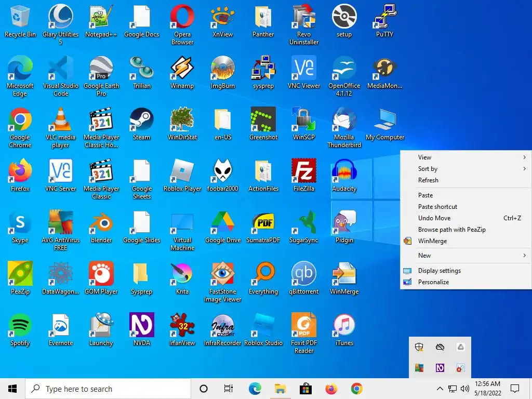Collapse the hidden tray icons arrow
This screenshot has height=399, width=532.
click(x=440, y=389)
